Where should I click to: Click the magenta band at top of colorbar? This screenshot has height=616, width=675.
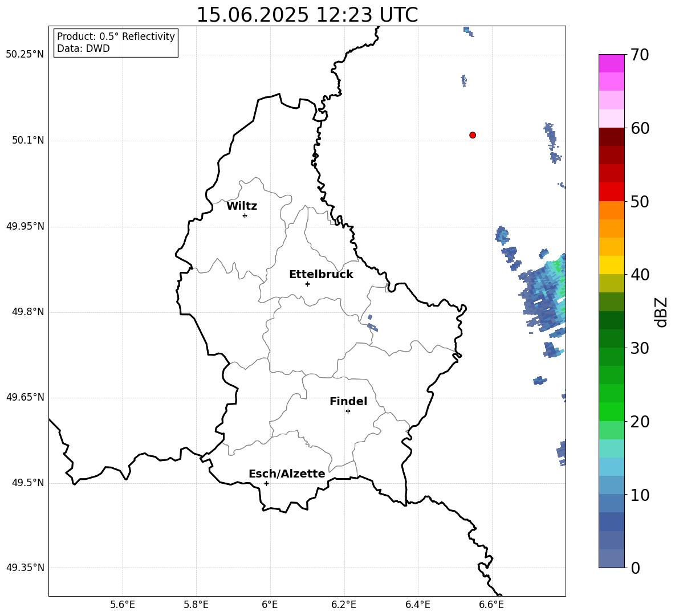611,63
